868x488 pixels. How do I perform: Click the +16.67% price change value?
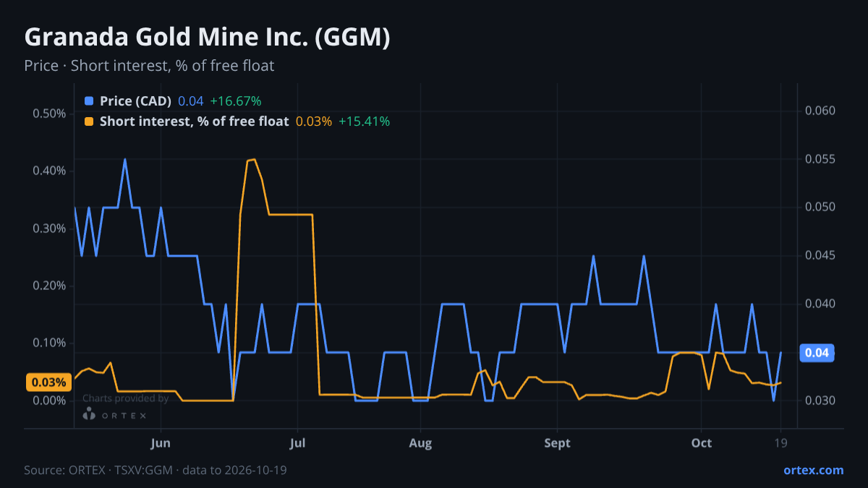pyautogui.click(x=235, y=101)
